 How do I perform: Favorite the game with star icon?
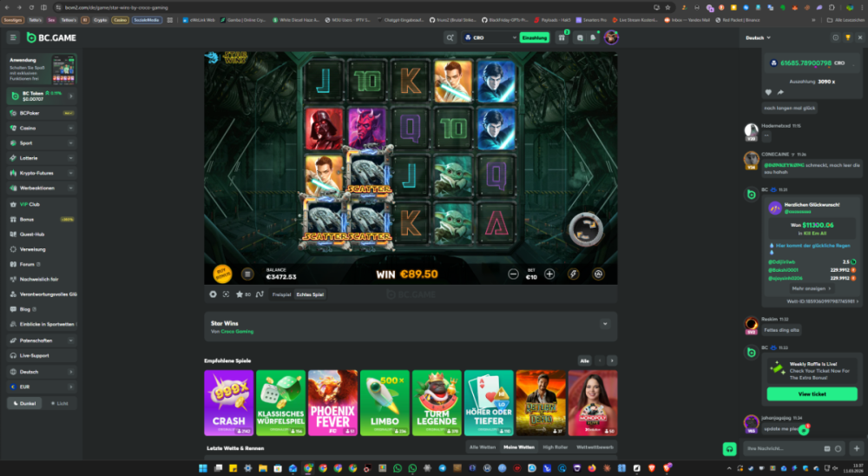pyautogui.click(x=240, y=294)
